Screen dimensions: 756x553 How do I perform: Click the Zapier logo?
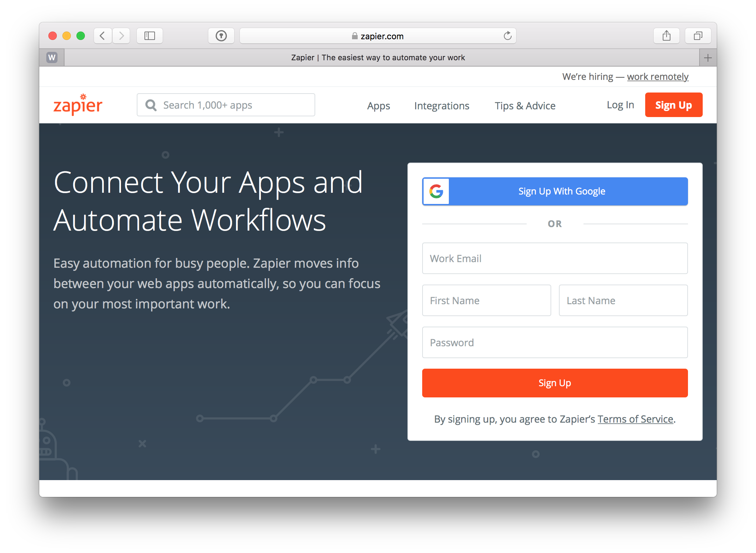tap(78, 105)
